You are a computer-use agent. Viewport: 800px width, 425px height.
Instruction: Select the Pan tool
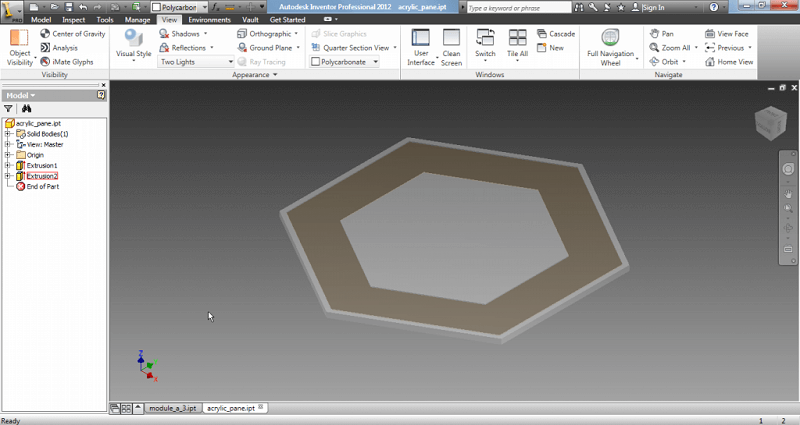(662, 34)
